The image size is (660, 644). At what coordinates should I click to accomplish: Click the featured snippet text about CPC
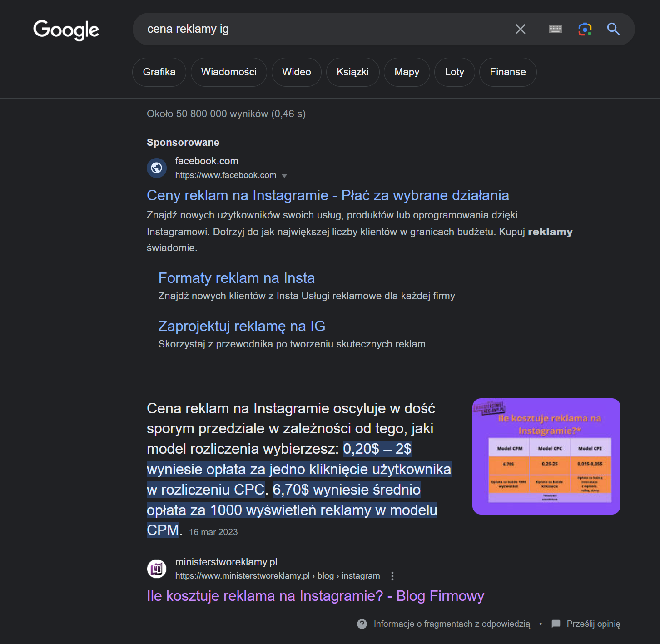(x=299, y=469)
